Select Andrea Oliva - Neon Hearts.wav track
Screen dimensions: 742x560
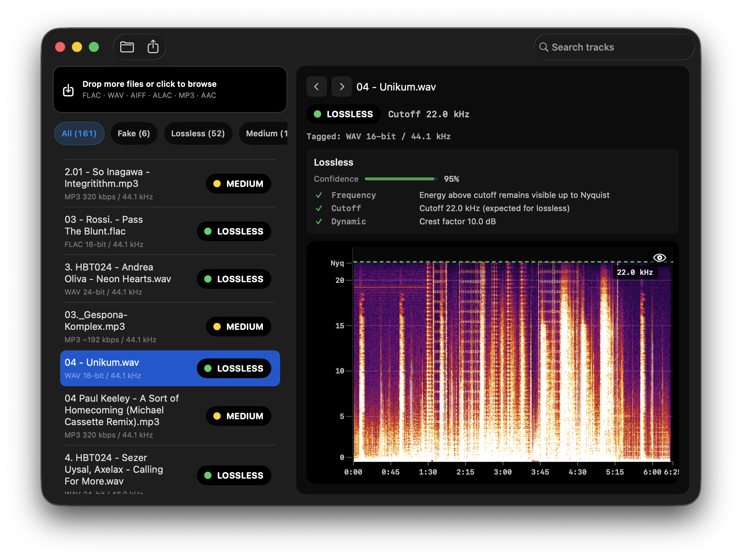tap(170, 279)
